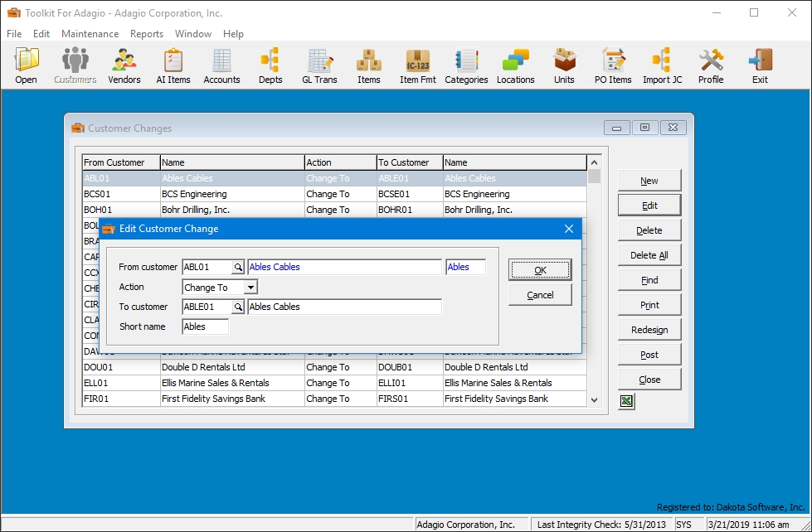Screen dimensions: 812x532
Task: Select the FIR01 First Fidelity row
Action: point(334,399)
